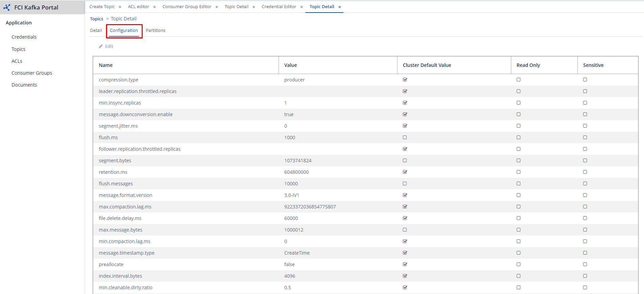Screen dimensions: 644x294
Task: Close the ACL editor tab
Action: point(155,7)
